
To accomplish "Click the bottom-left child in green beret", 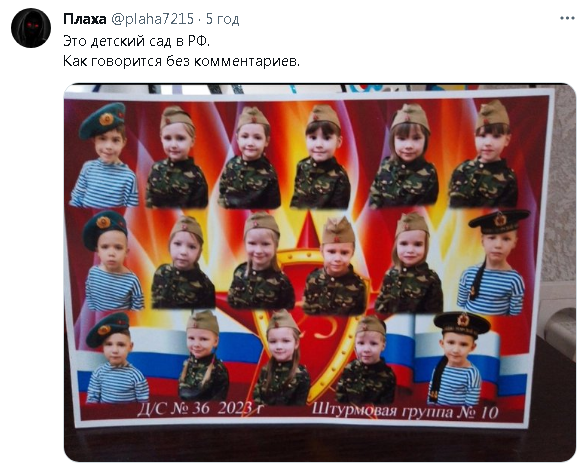I will point(114,358).
